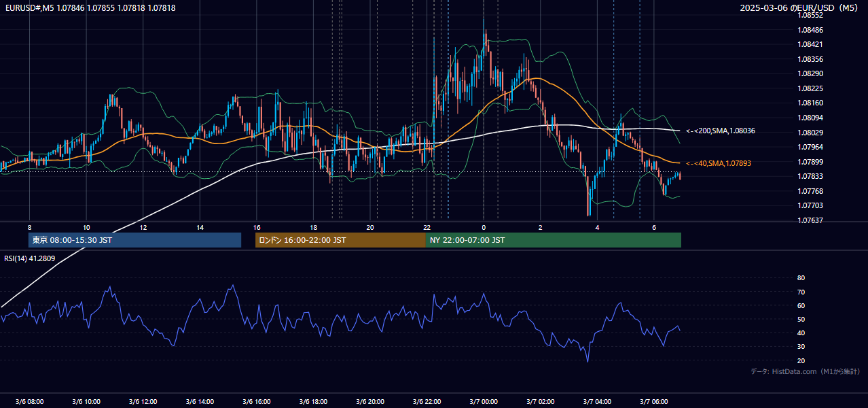Click the bottom time label 3/6 18:00
This screenshot has height=408, width=868.
pos(313,401)
